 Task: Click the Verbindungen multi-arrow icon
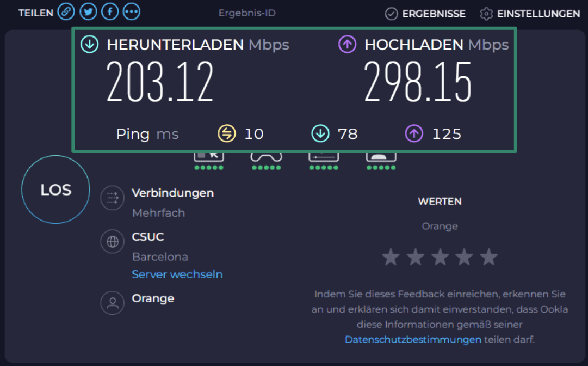[112, 198]
